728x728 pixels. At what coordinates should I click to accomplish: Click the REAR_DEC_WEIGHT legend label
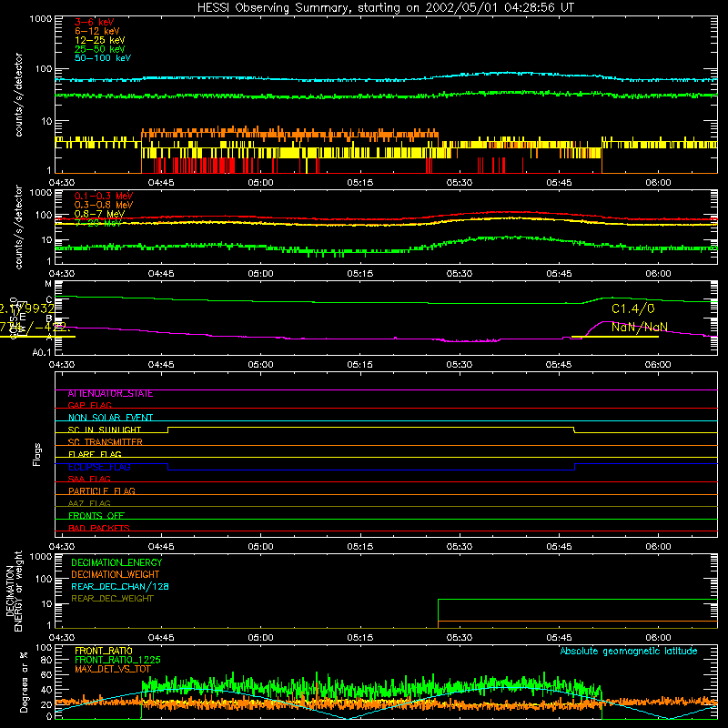(x=112, y=599)
